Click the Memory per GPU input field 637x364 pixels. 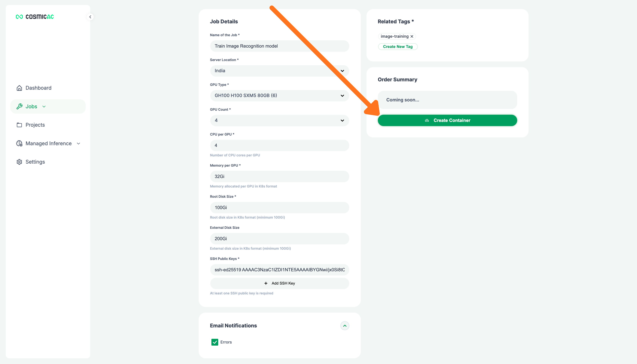(279, 177)
